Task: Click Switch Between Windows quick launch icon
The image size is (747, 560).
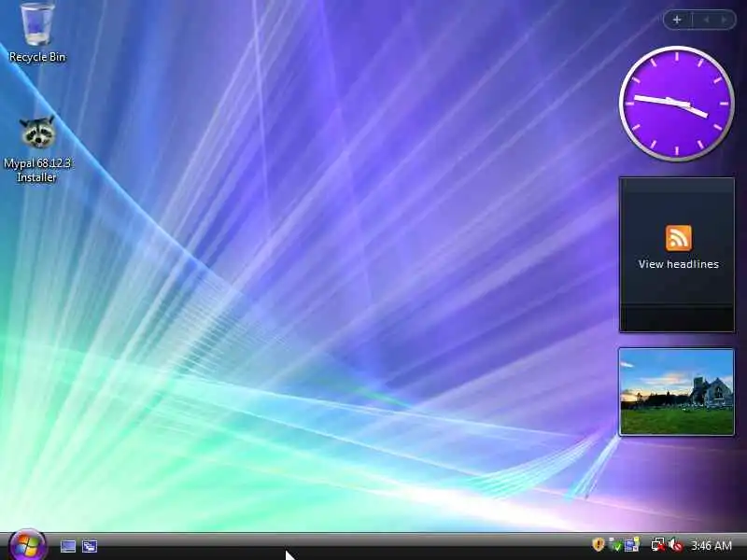Action: (x=90, y=546)
